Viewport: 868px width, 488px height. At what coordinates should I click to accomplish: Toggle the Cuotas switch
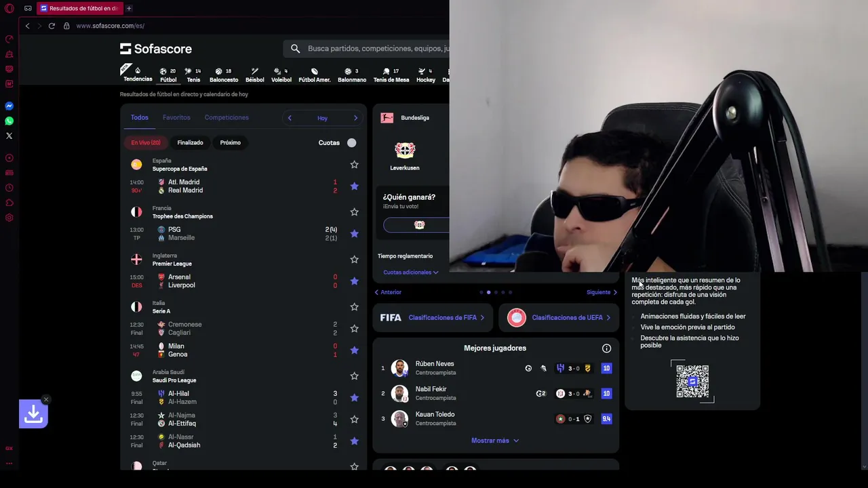click(351, 143)
